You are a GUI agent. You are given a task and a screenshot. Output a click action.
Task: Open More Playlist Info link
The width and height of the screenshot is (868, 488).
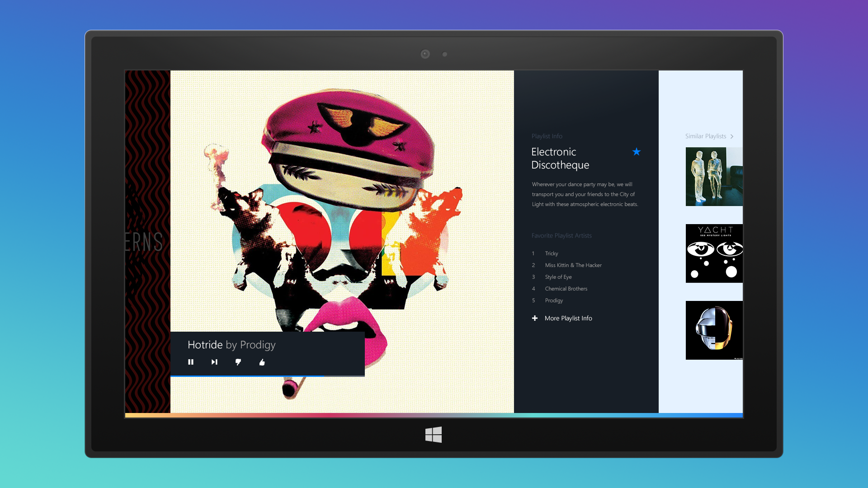(x=568, y=318)
